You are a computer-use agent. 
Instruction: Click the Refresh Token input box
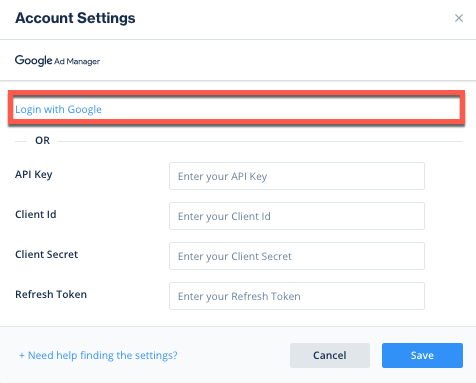click(x=297, y=296)
